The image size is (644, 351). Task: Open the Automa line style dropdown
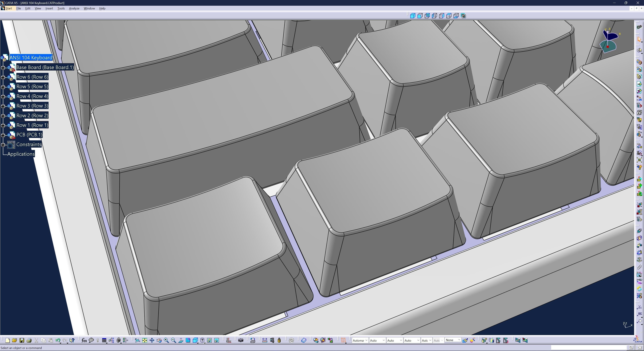(x=360, y=340)
